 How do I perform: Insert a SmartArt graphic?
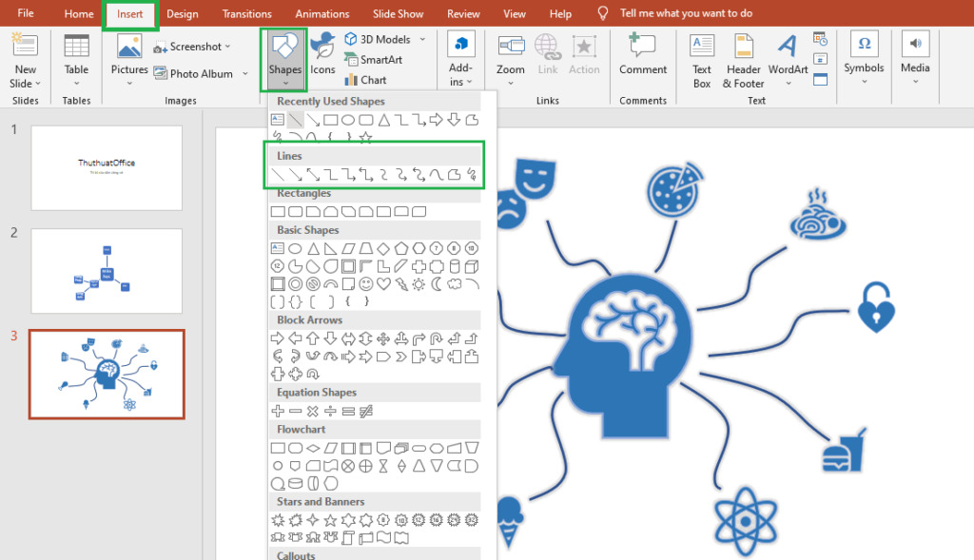[383, 59]
